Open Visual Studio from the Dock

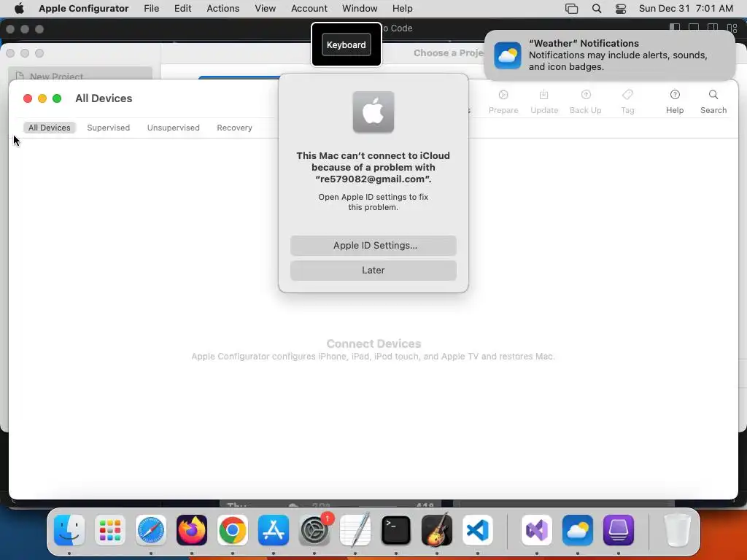click(537, 530)
